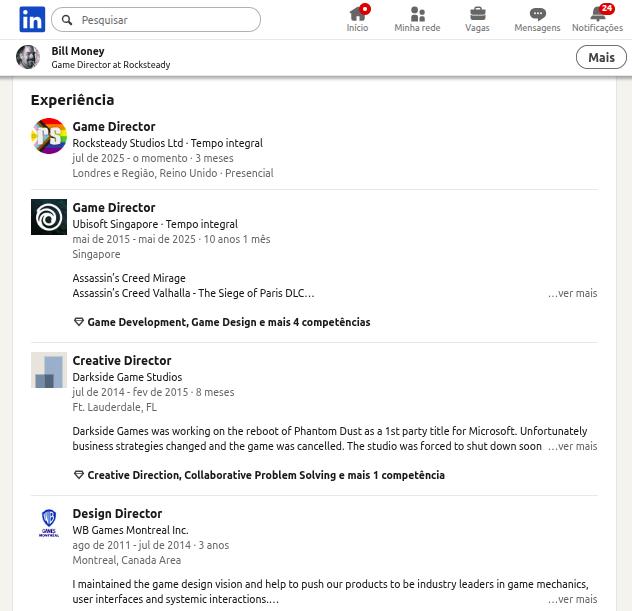Open Darkside Game Studios placeholder logo
Viewport: 632px width, 611px height.
click(49, 370)
